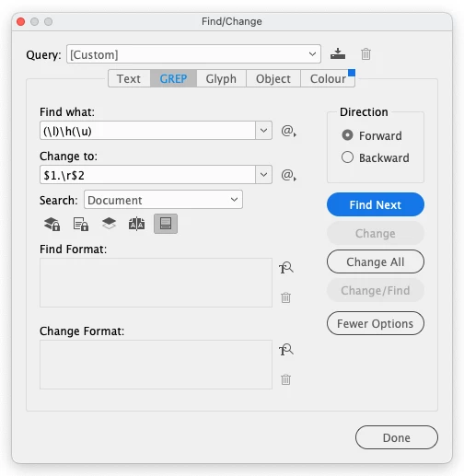Toggle Include Master Pages icon
Screen dimensions: 464x476
(136, 224)
